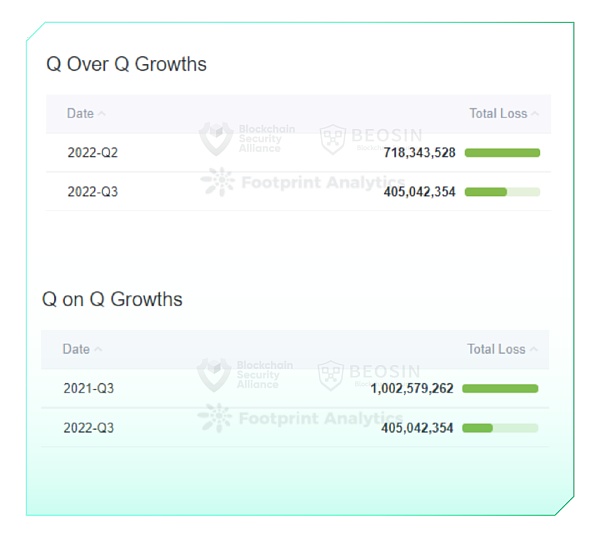Click the 718,343,528 total loss bar
600x535 pixels.
[502, 153]
